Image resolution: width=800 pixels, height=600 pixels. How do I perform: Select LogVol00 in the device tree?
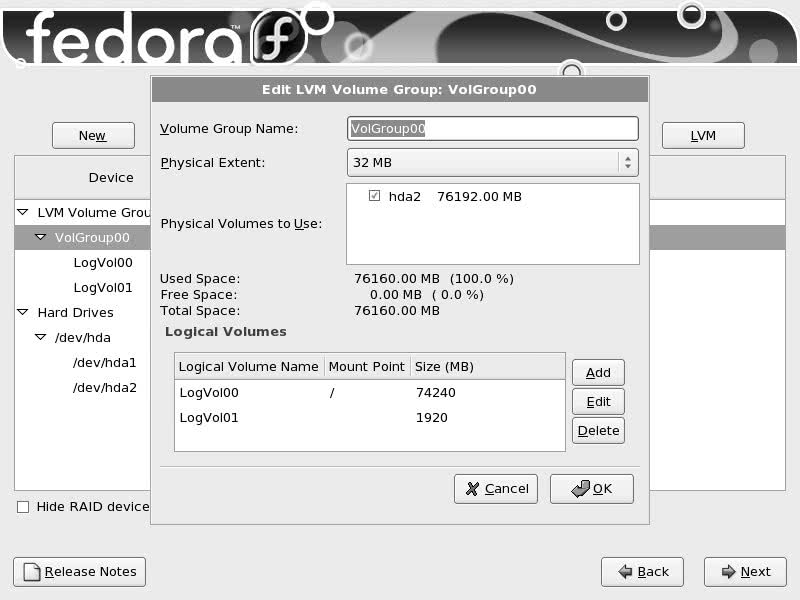pos(103,263)
